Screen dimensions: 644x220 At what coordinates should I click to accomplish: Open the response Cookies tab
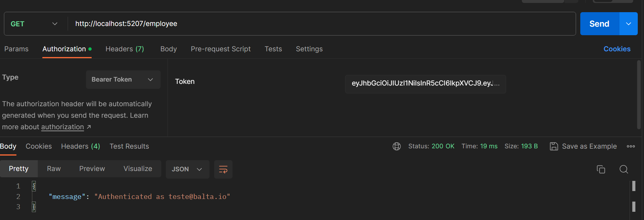coord(39,146)
